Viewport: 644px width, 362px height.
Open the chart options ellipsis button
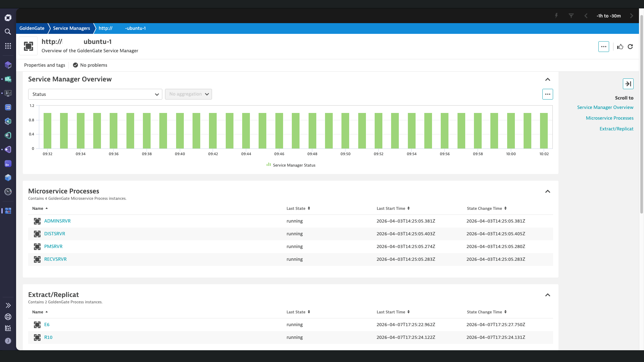click(547, 94)
